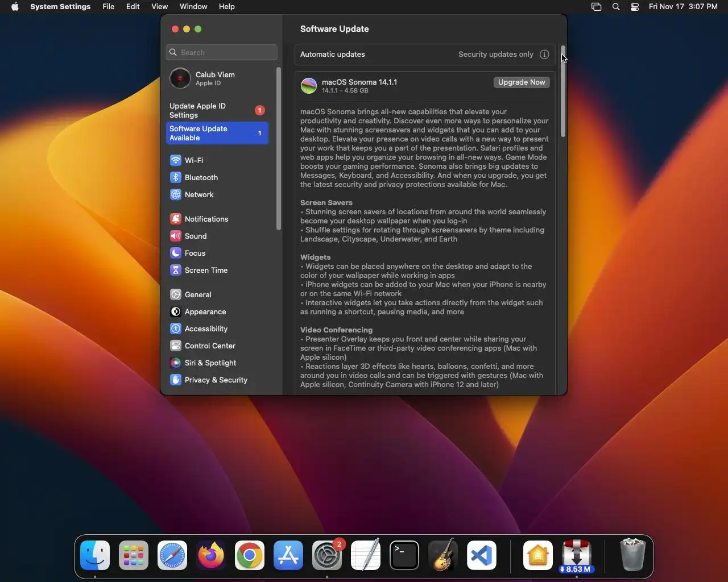Click the Calub Viem profile avatar
This screenshot has width=728, height=582.
click(180, 78)
